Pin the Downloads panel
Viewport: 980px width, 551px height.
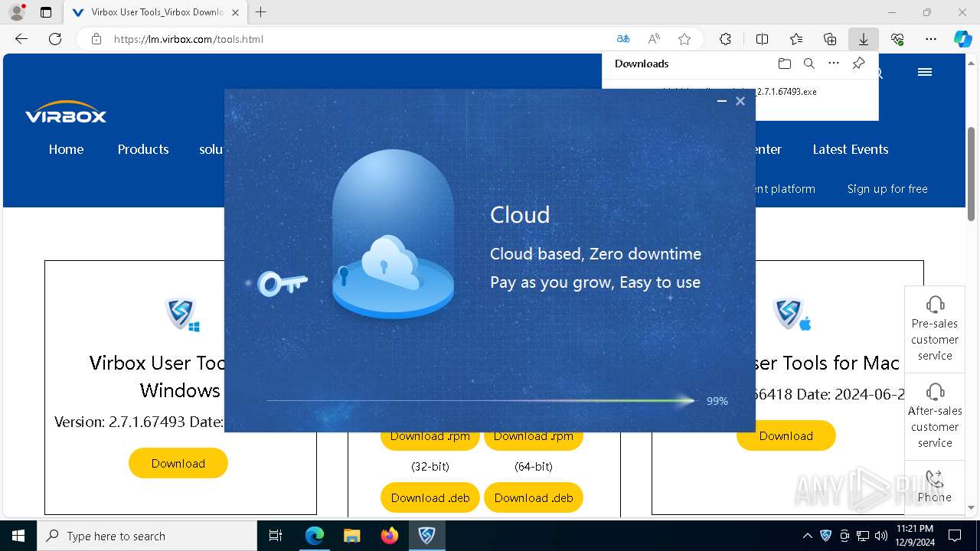click(859, 64)
